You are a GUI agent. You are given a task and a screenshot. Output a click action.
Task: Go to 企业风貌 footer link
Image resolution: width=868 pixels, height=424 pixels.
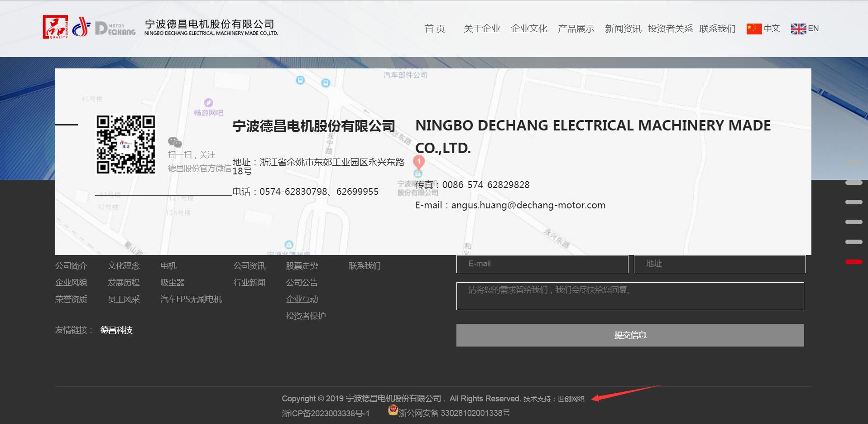(x=71, y=283)
